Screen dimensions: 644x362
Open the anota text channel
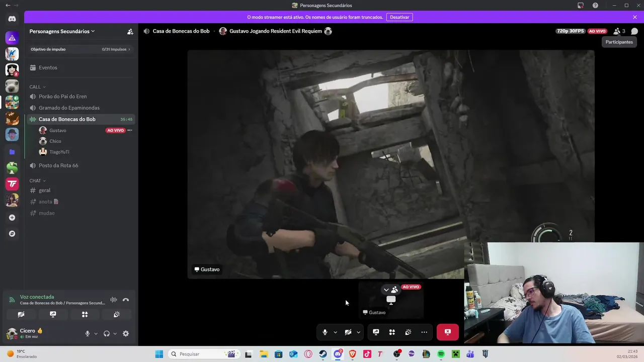tap(80, 202)
